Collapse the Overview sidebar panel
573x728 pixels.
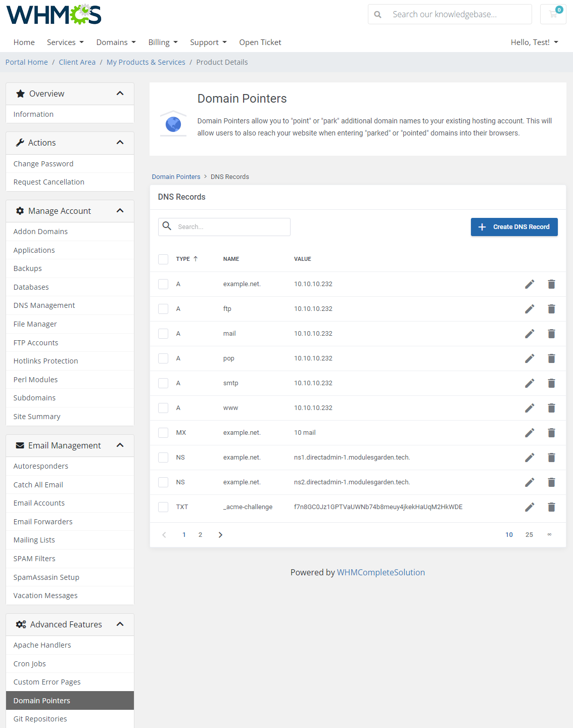click(120, 94)
